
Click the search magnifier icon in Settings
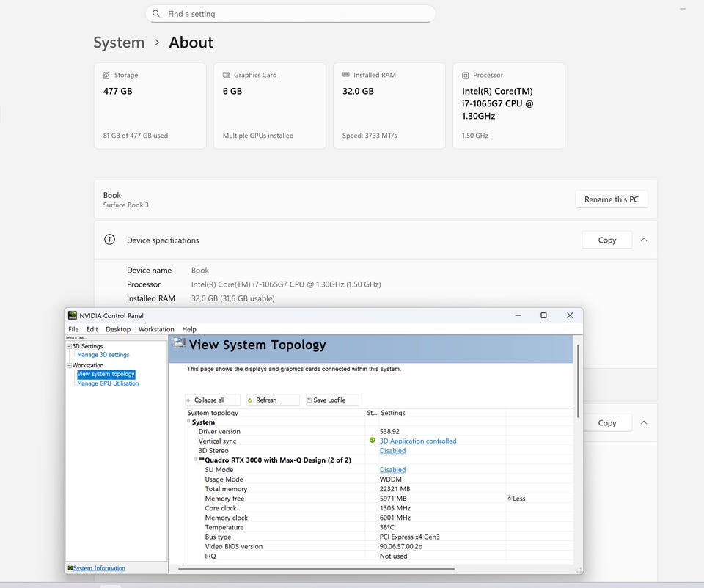(x=155, y=13)
